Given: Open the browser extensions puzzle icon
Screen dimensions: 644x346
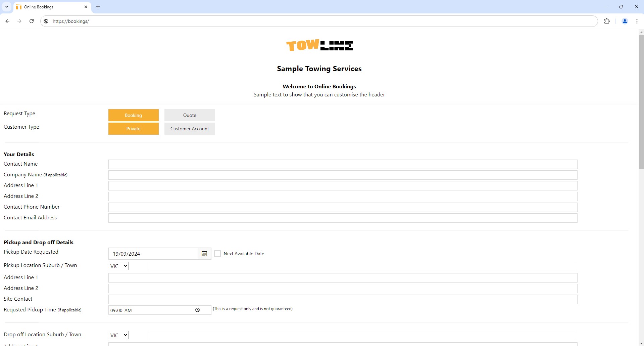Looking at the screenshot, I should 607,21.
